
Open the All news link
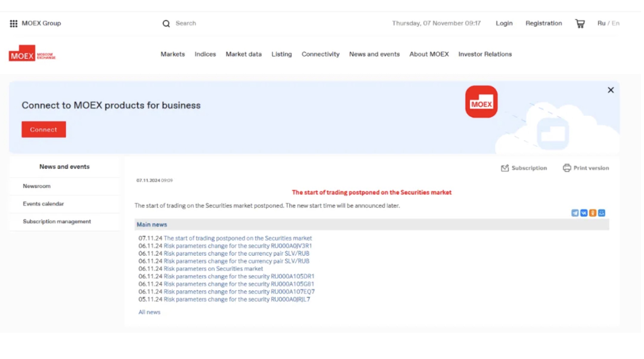click(149, 312)
